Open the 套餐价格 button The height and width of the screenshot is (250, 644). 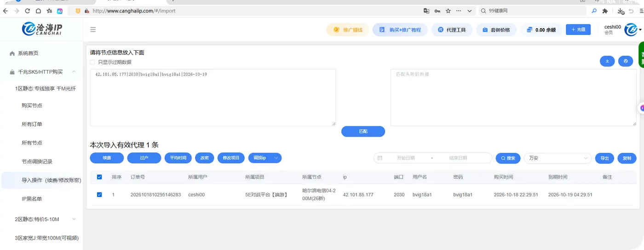click(x=496, y=29)
